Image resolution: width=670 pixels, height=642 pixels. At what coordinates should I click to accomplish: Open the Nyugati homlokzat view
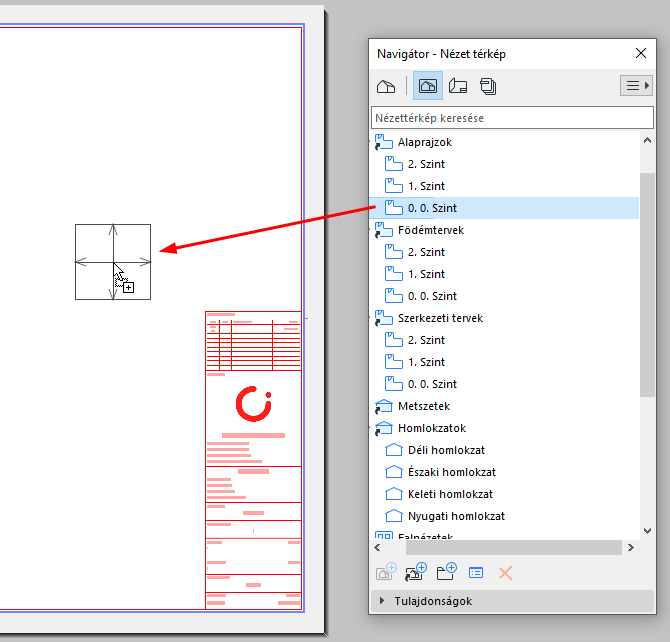(456, 516)
